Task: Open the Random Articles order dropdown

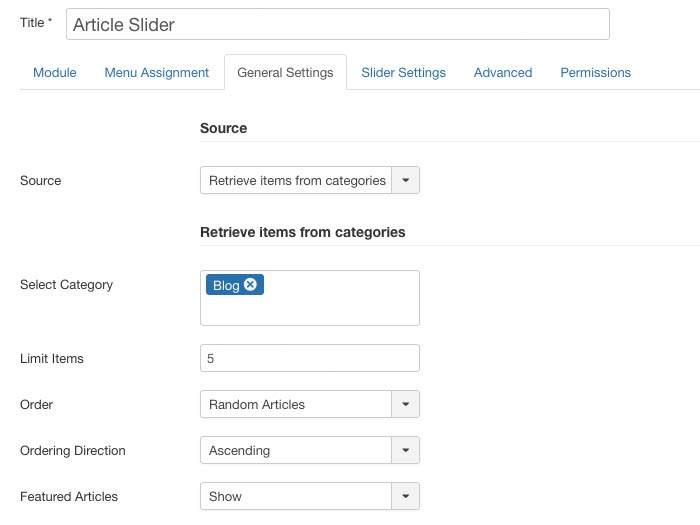Action: point(297,405)
